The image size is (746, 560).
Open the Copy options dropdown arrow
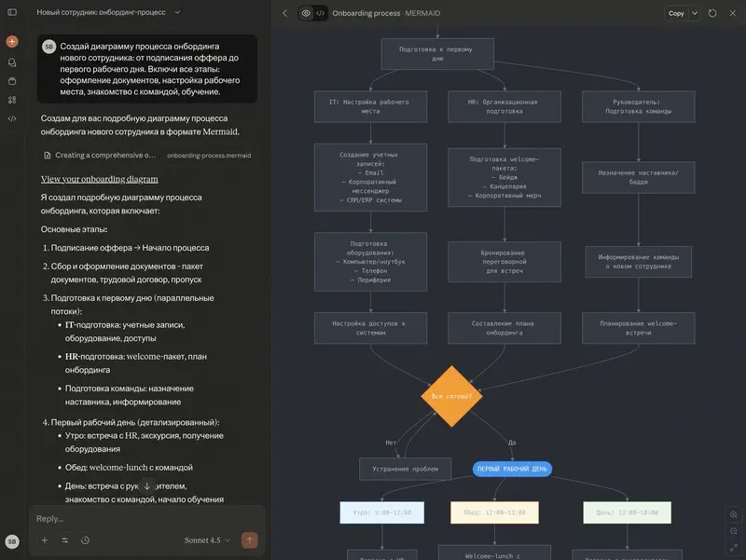694,13
